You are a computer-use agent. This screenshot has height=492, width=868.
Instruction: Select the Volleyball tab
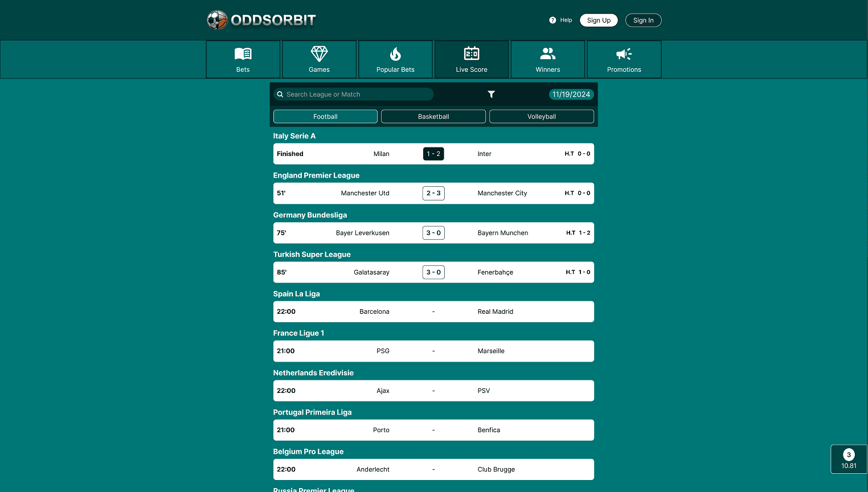542,116
